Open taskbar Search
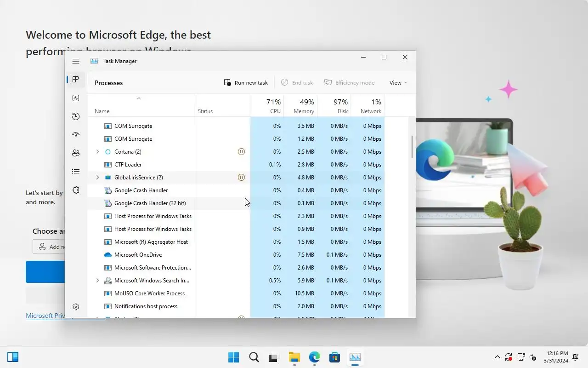This screenshot has width=588, height=368. [254, 357]
